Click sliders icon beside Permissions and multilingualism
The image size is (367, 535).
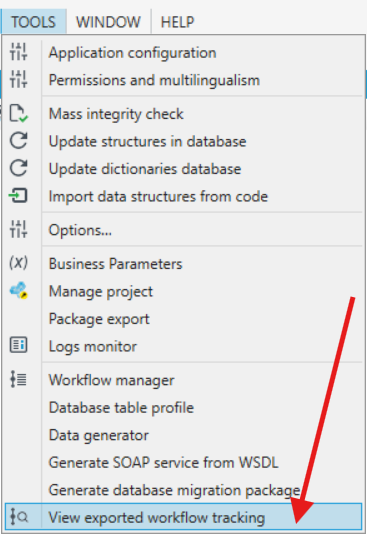point(18,79)
